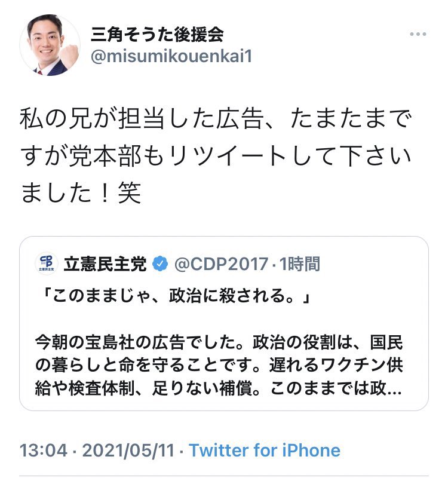Tap the blue verified badge

pyautogui.click(x=160, y=264)
